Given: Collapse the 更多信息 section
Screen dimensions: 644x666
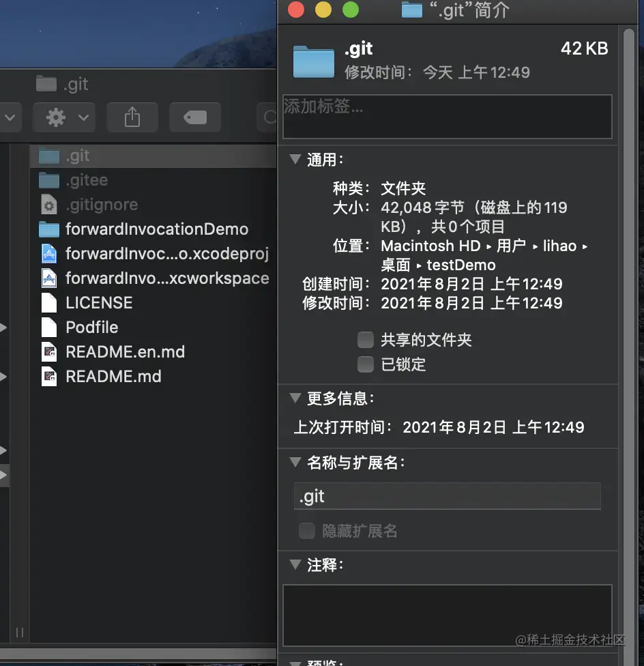Looking at the screenshot, I should coord(295,398).
